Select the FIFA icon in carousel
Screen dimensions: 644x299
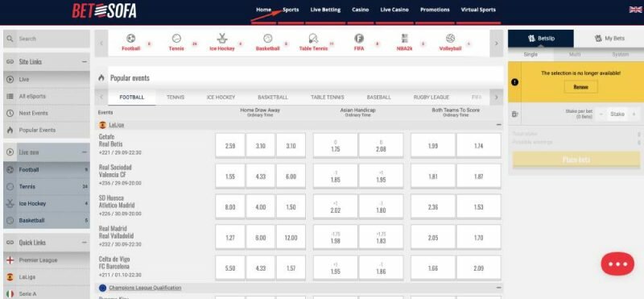tap(359, 39)
